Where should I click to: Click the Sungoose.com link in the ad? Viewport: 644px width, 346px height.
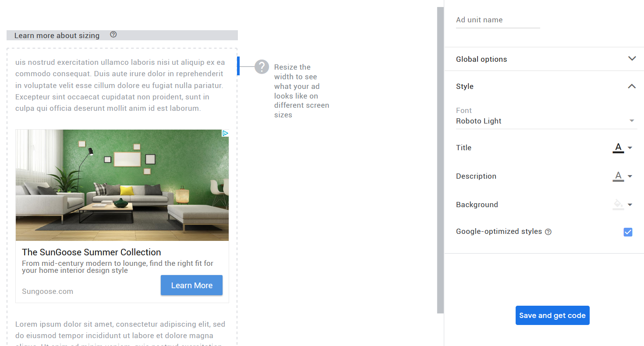click(x=47, y=291)
